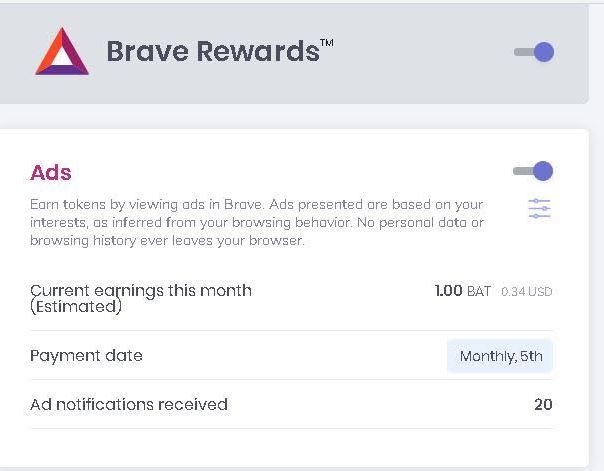
Task: Click the TM trademark symbol in title
Action: coord(327,42)
